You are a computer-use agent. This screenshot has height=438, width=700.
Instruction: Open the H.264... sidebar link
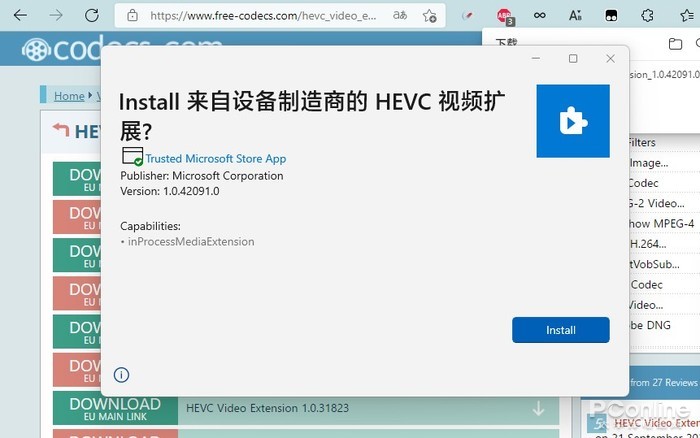coord(648,244)
